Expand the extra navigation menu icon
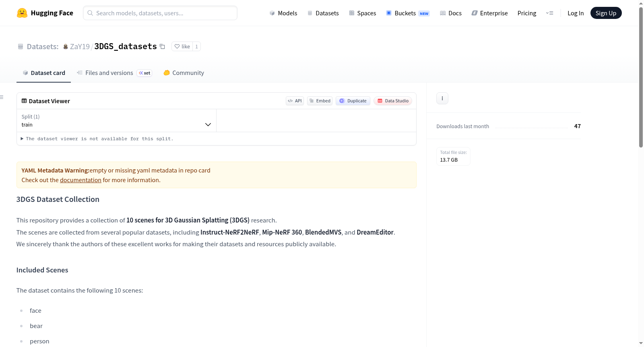Viewport: 644px width, 347px height. 549,13
